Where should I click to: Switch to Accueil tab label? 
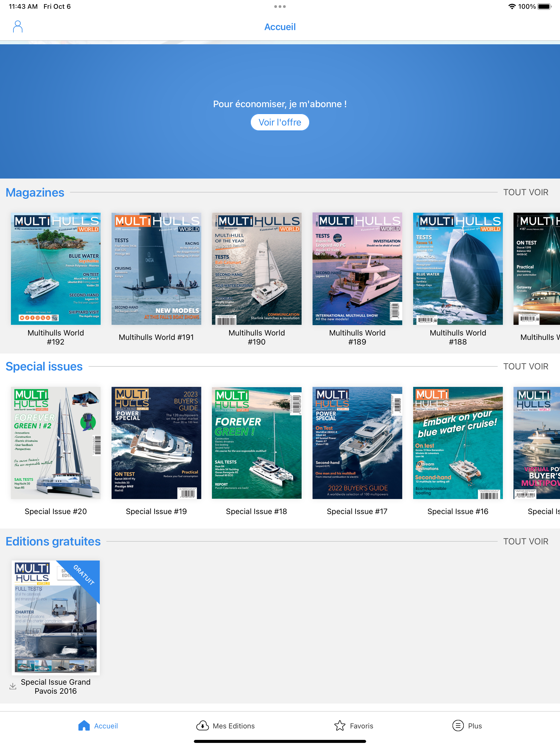pyautogui.click(x=106, y=726)
